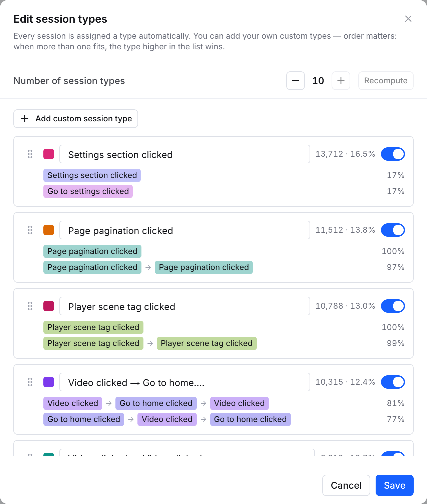Disable the Player scene tag clicked toggle
427x504 pixels.
[393, 306]
